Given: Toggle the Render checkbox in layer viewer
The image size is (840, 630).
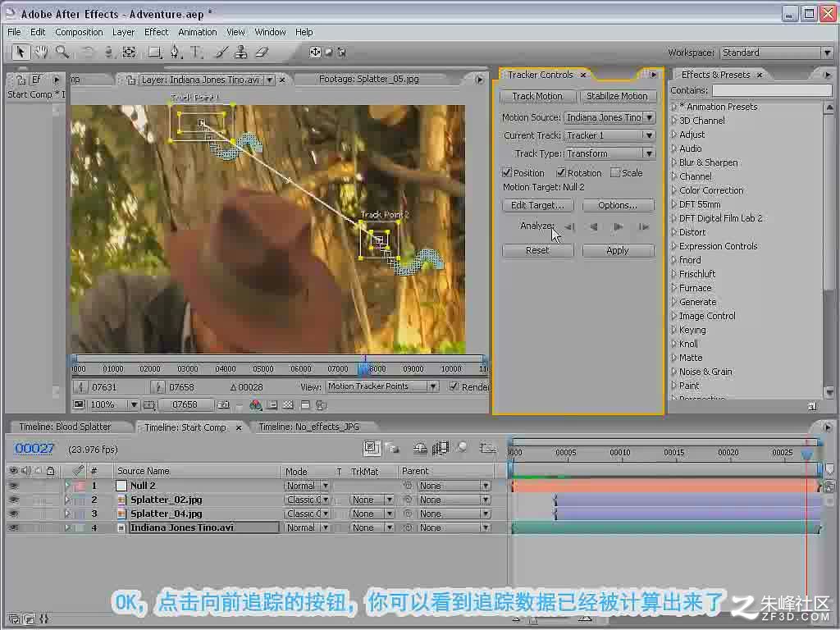Looking at the screenshot, I should (x=454, y=386).
